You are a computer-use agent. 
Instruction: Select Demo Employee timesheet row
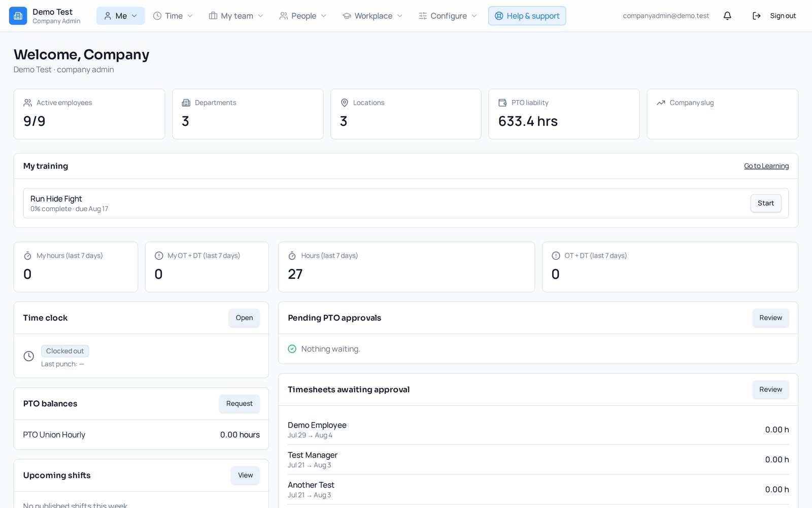point(538,430)
